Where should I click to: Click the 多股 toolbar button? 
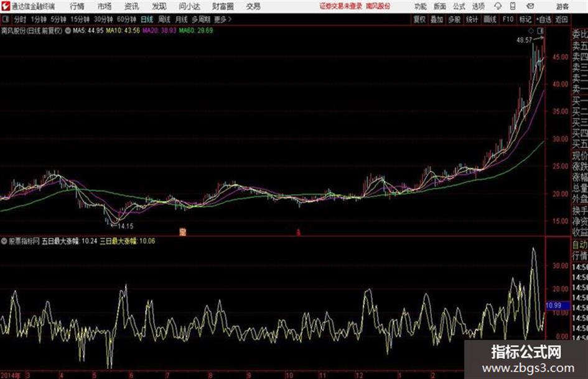(x=454, y=19)
